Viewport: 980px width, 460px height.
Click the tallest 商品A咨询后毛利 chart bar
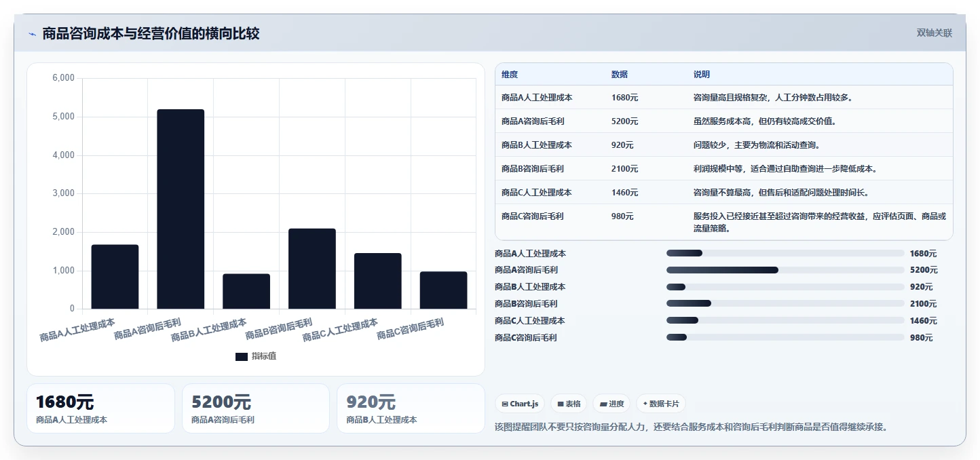click(x=181, y=209)
